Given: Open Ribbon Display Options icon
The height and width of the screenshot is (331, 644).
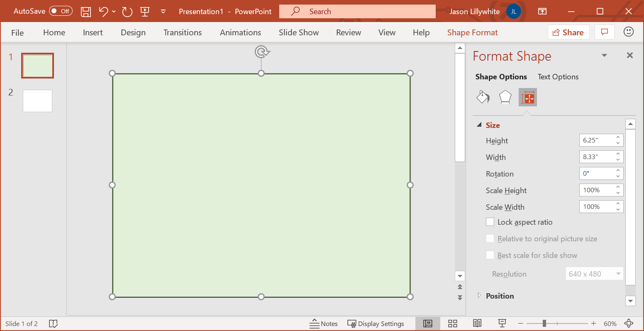Looking at the screenshot, I should coord(542,12).
